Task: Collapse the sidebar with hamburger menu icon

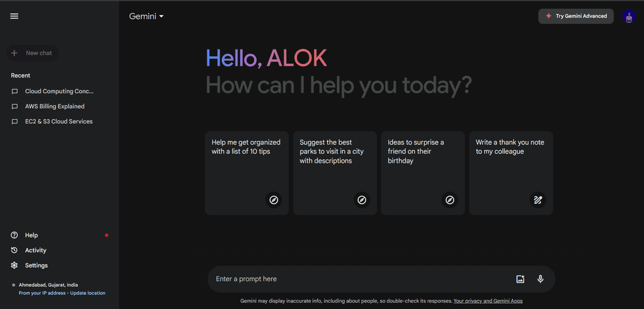Action: pos(14,16)
